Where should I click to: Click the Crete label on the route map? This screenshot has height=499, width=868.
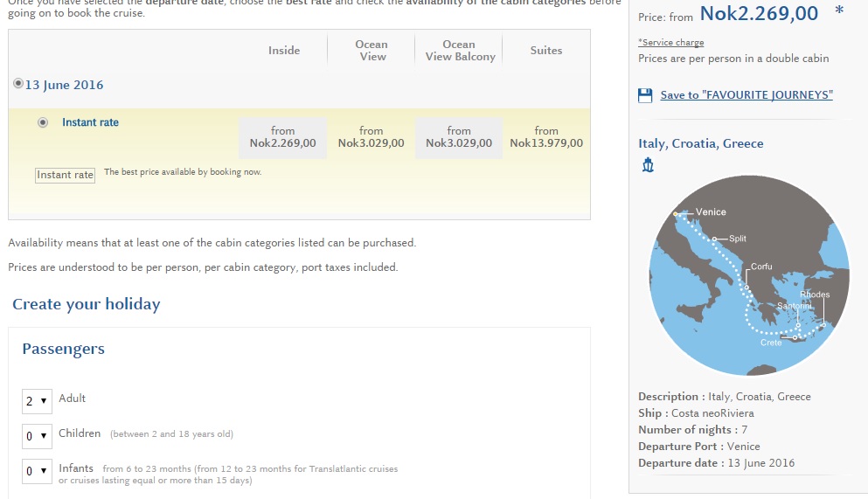coord(771,343)
